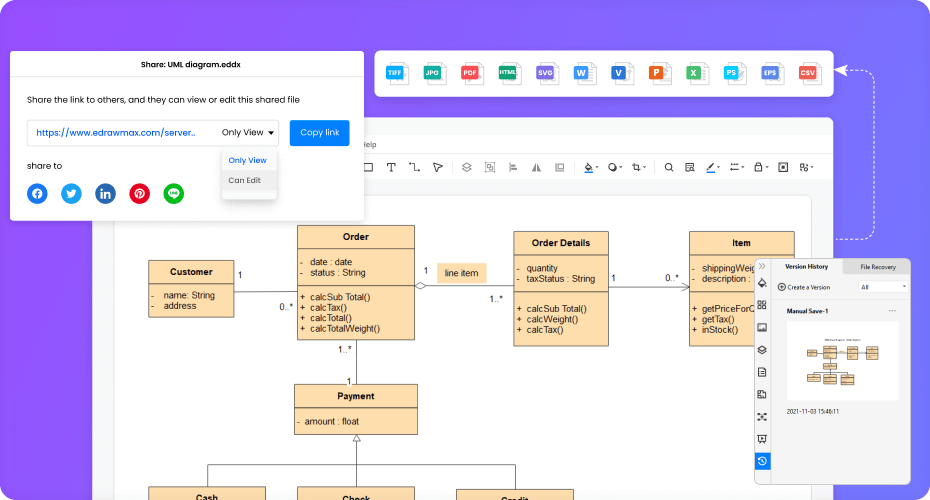Open the Page settings side panel
The height and width of the screenshot is (500, 930).
pos(762,372)
